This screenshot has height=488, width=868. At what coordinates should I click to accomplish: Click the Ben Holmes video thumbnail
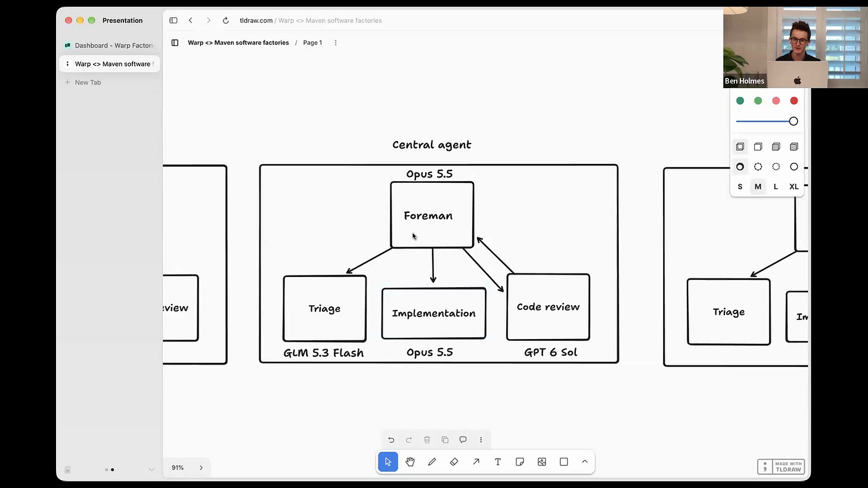tap(795, 48)
